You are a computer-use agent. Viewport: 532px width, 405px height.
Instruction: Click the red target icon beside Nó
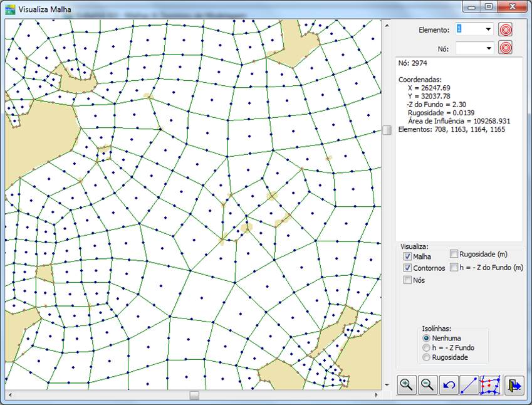pos(505,48)
